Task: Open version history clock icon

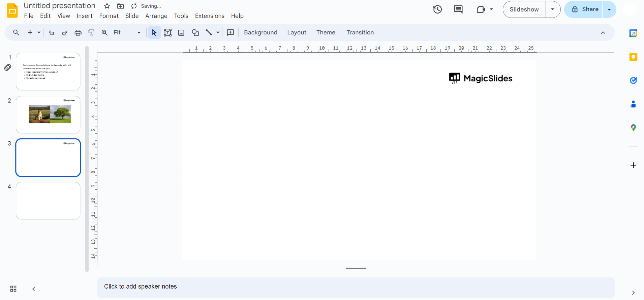Action: pos(437,9)
